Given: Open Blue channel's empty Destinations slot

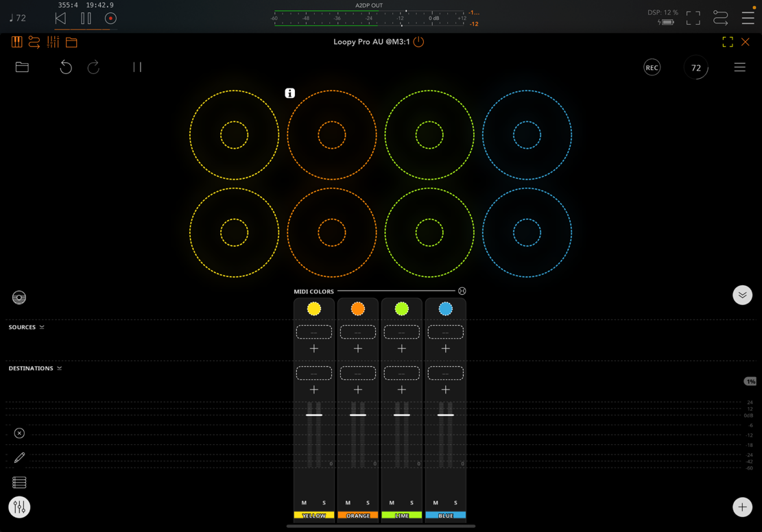Looking at the screenshot, I should (x=446, y=373).
